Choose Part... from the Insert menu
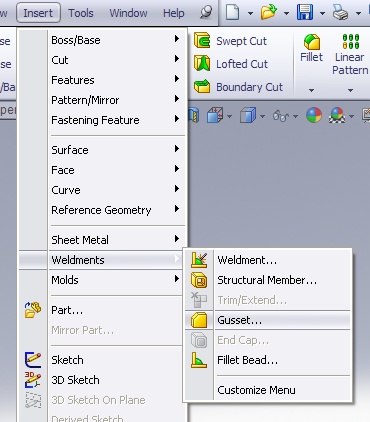The width and height of the screenshot is (370, 422). click(x=67, y=310)
